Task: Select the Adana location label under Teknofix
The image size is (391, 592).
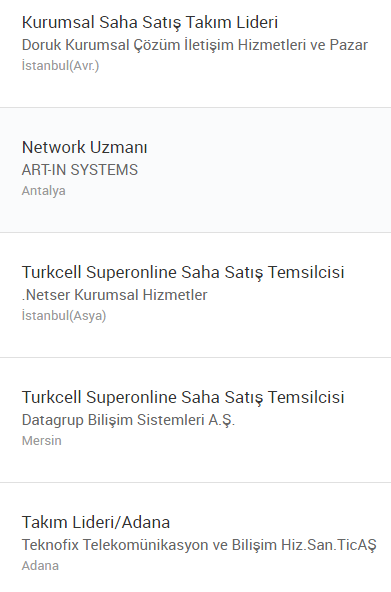Action: [40, 566]
